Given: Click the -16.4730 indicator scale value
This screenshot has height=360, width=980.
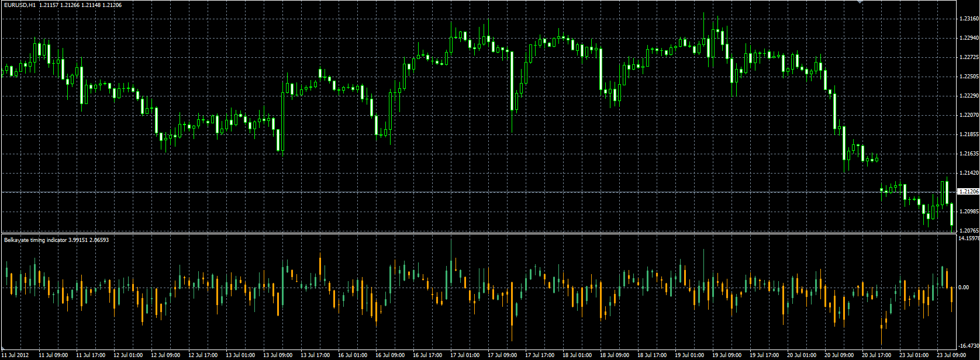Looking at the screenshot, I should coord(969,346).
